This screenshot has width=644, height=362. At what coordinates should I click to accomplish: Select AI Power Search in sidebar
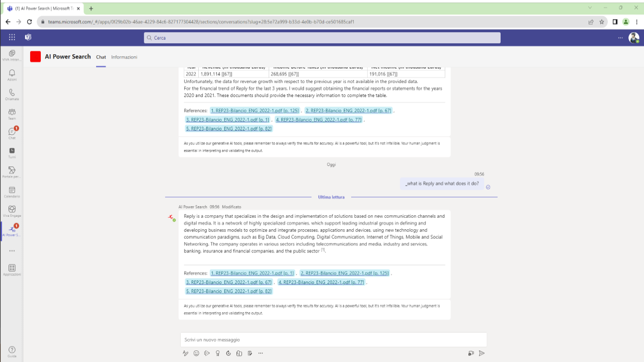12,231
